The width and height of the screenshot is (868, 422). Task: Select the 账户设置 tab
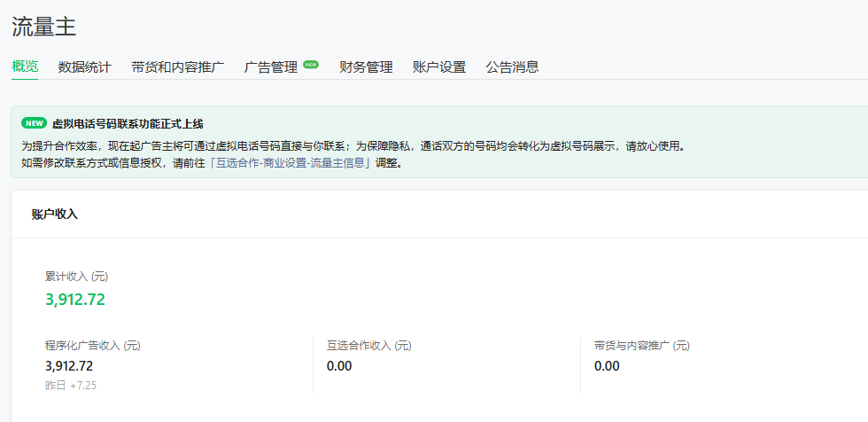click(439, 67)
